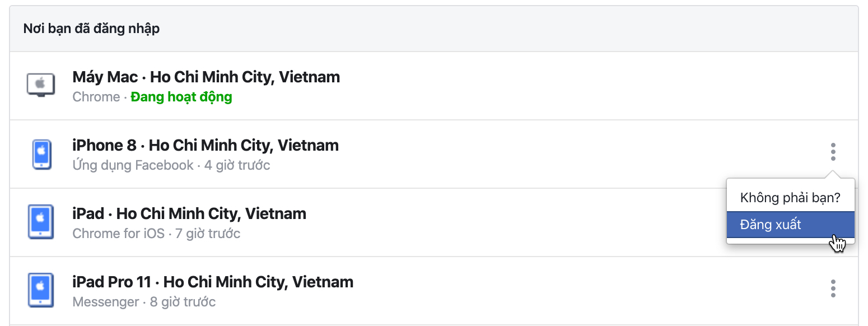Image resolution: width=868 pixels, height=326 pixels.
Task: Click the tablet icon beside the iPad session
Action: tap(41, 222)
